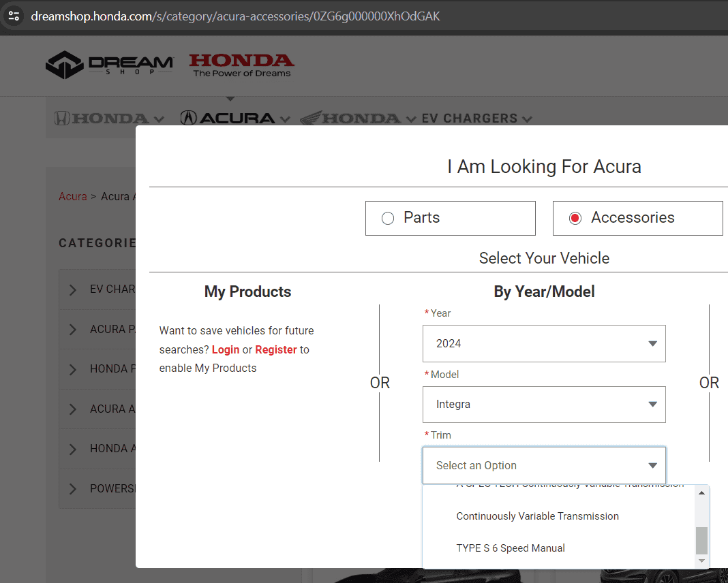728x583 pixels.
Task: Open the ACURA navigation menu
Action: point(235,117)
